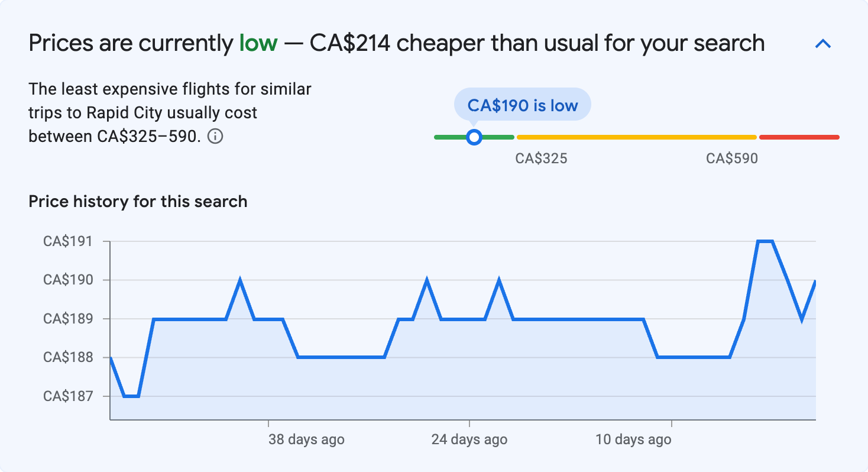
Task: Click the blue circle price indicator handle
Action: click(474, 137)
